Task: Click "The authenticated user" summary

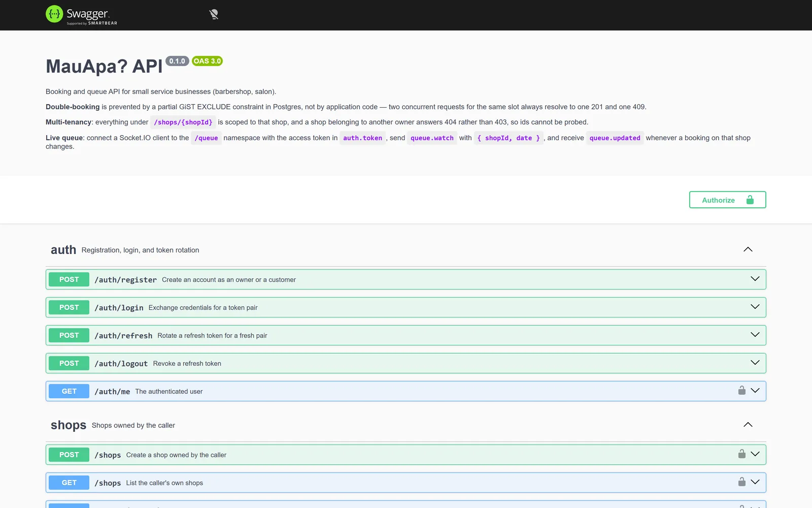Action: click(169, 392)
